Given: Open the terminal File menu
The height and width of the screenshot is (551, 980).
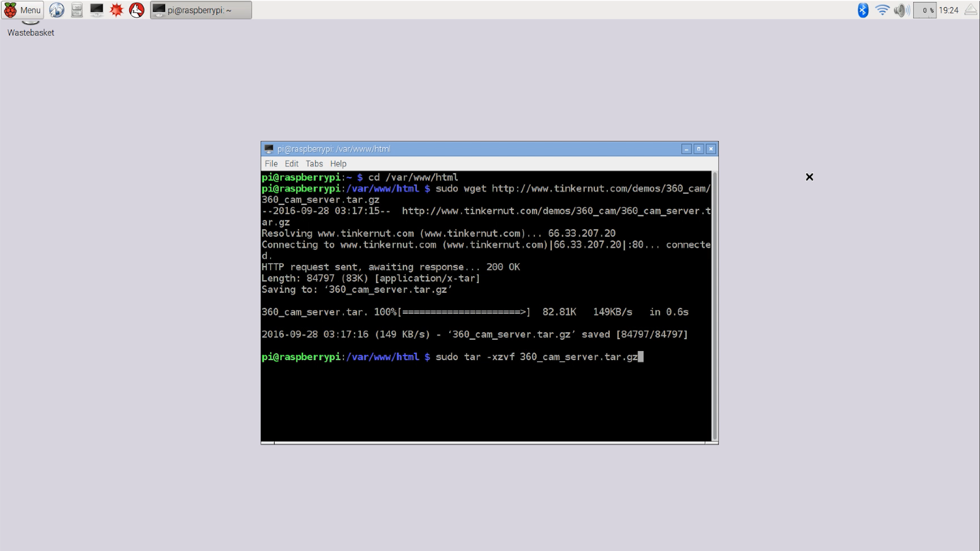Looking at the screenshot, I should pyautogui.click(x=271, y=164).
